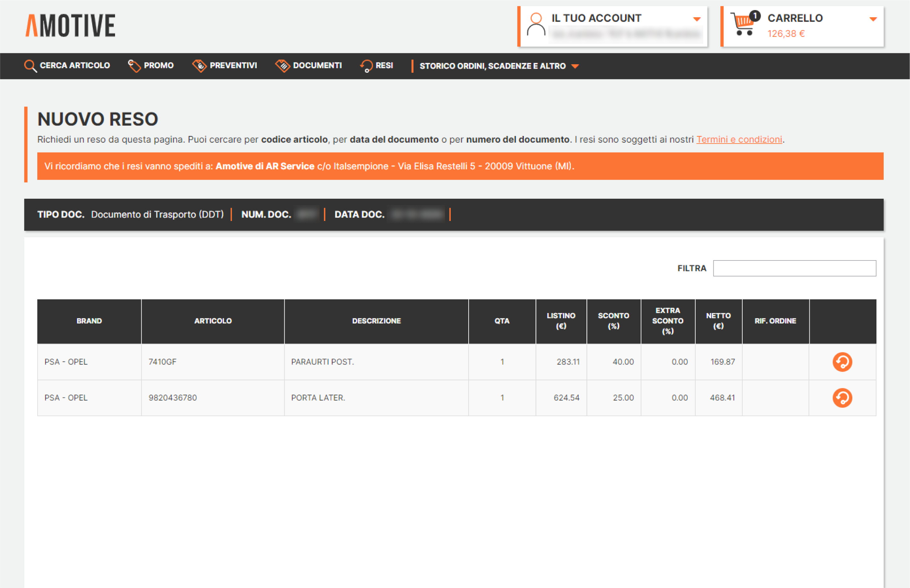Screen dimensions: 910x588
Task: Sort table by Articolo column header
Action: tap(213, 321)
